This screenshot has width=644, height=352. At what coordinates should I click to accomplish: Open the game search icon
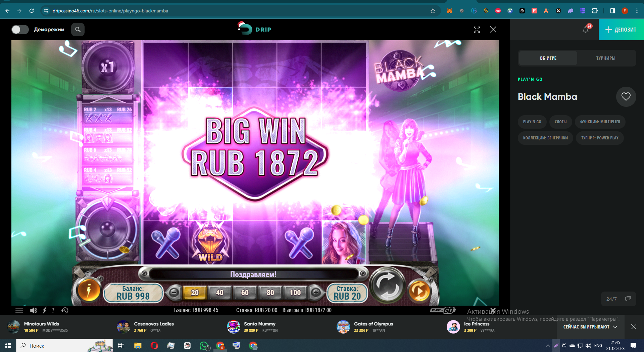coord(78,30)
